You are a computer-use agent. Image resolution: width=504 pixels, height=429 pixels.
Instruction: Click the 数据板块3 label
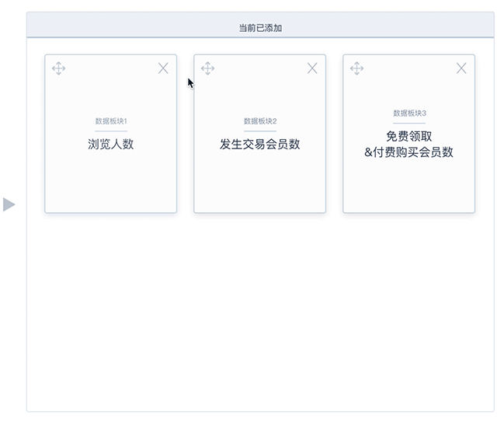409,113
